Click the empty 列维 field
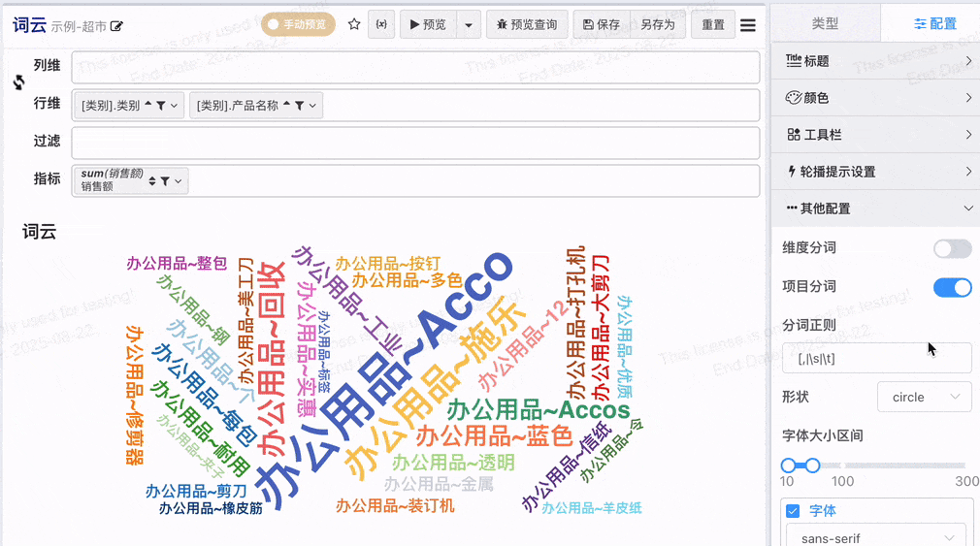 (x=415, y=68)
